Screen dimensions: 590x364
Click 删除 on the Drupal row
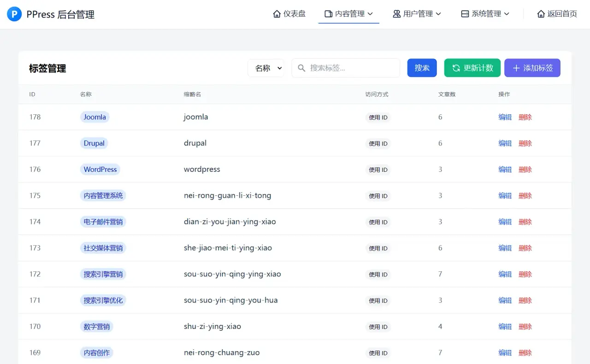click(525, 143)
